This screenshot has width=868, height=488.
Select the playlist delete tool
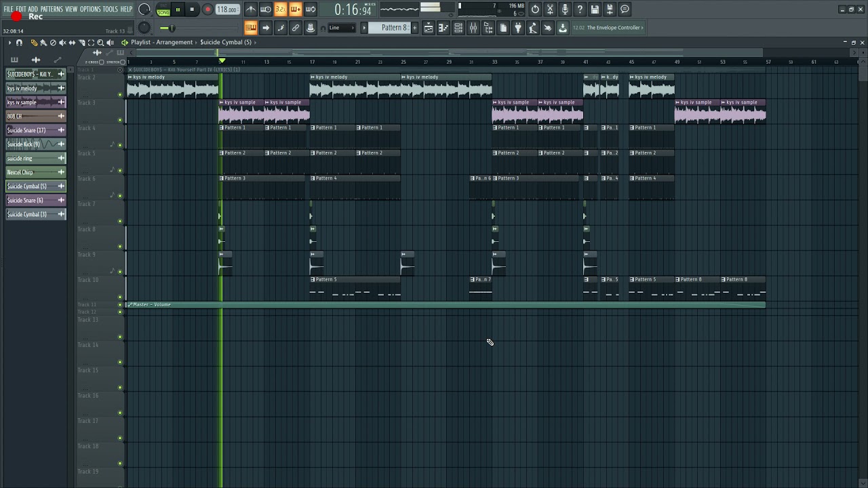(x=53, y=43)
